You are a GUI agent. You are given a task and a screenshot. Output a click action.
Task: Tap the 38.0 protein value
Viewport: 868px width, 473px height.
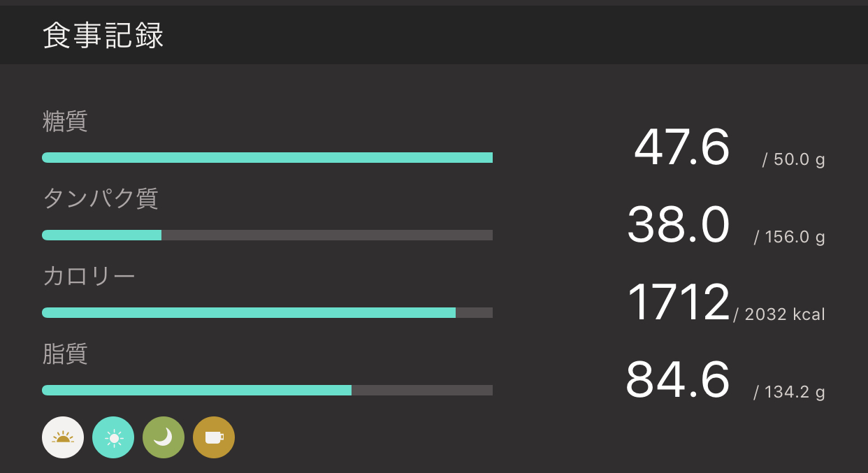[x=678, y=225]
